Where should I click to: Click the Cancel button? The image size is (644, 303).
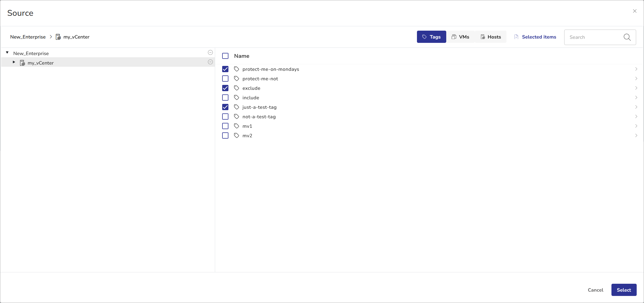595,290
